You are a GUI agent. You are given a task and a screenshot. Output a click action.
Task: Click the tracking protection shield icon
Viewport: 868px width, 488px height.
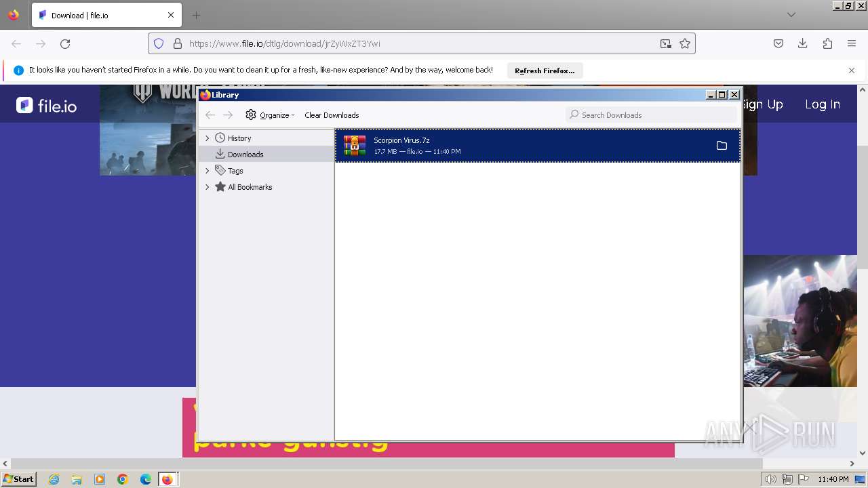[x=159, y=43]
